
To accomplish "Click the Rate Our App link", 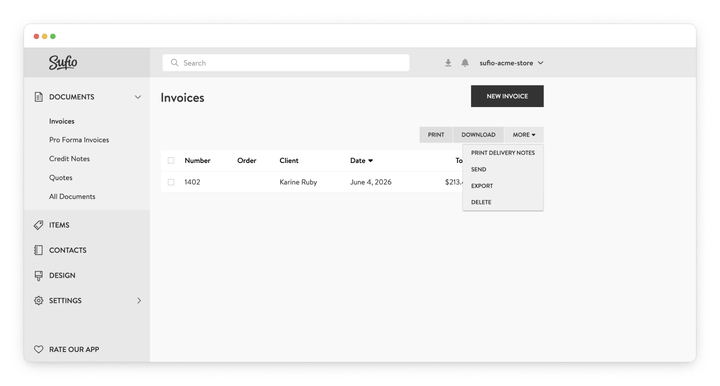I will click(74, 349).
